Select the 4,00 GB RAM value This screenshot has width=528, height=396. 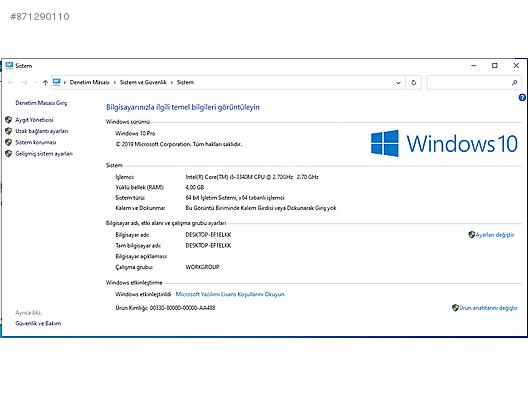point(195,188)
